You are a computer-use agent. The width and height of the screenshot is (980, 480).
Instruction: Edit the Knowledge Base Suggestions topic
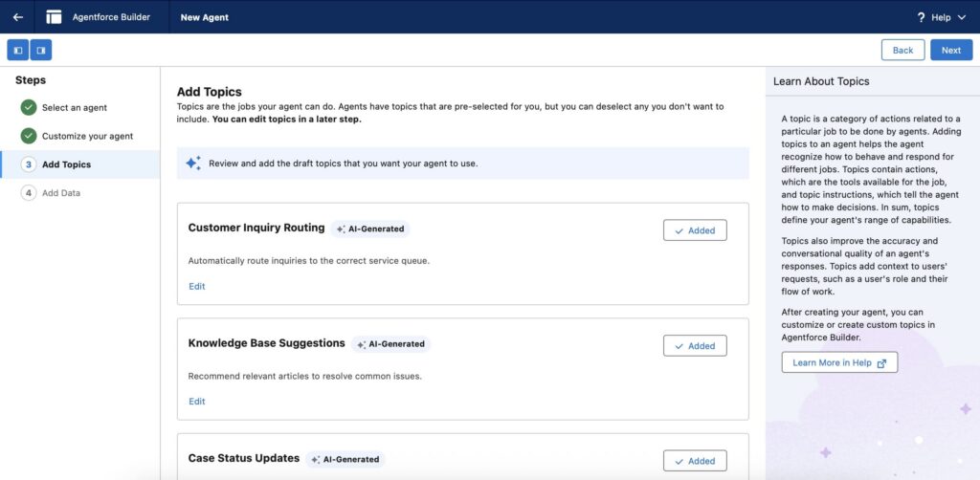pyautogui.click(x=197, y=402)
